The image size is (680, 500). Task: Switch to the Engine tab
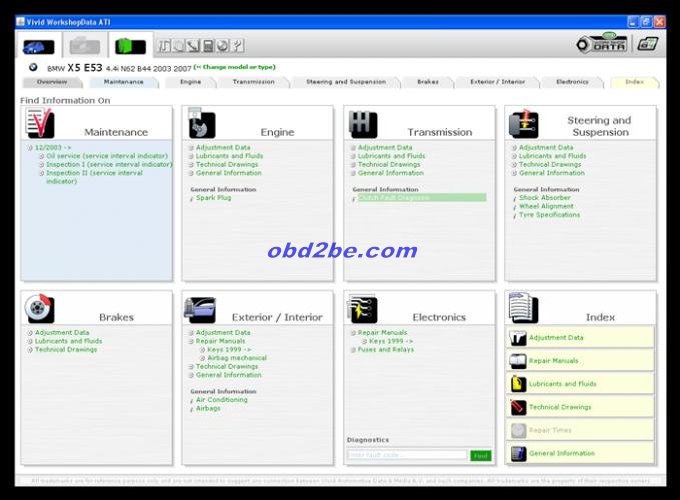point(191,82)
